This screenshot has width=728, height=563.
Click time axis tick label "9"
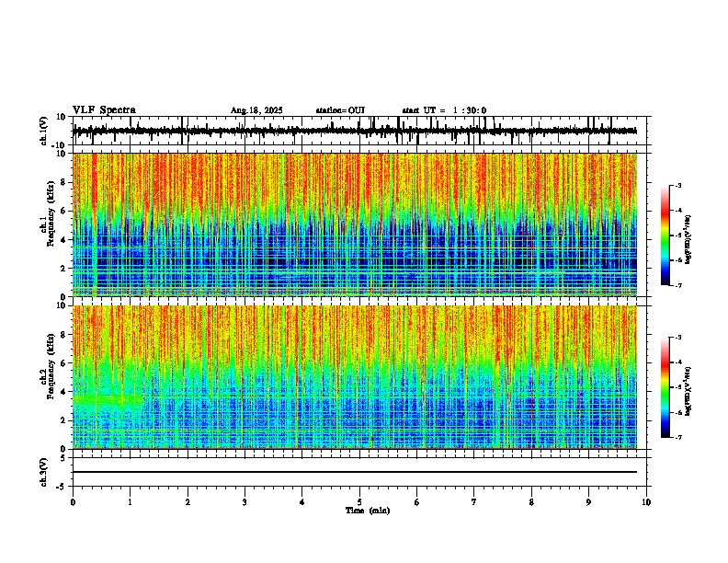click(x=588, y=502)
